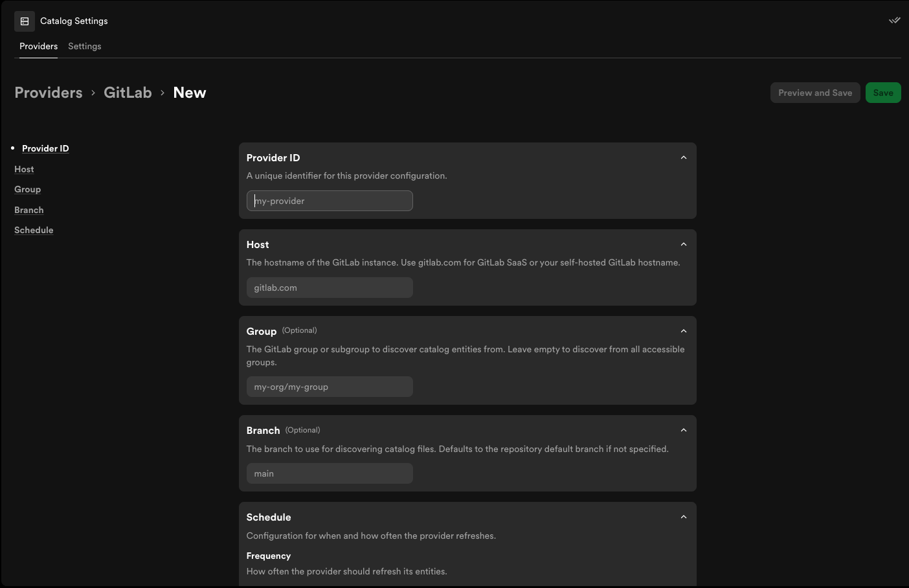Image resolution: width=909 pixels, height=588 pixels.
Task: Click the Save button
Action: point(883,93)
